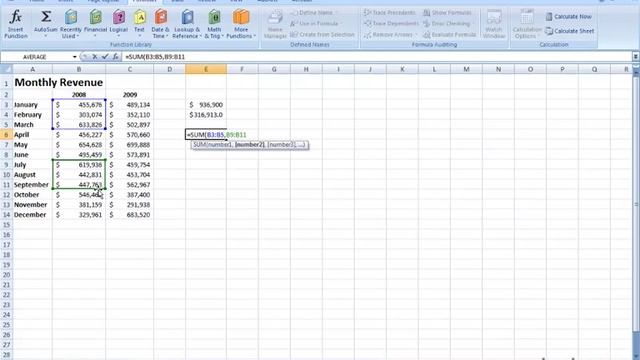Open the Math & Trig functions
Viewport: 640px width, 360px height.
pos(214,24)
